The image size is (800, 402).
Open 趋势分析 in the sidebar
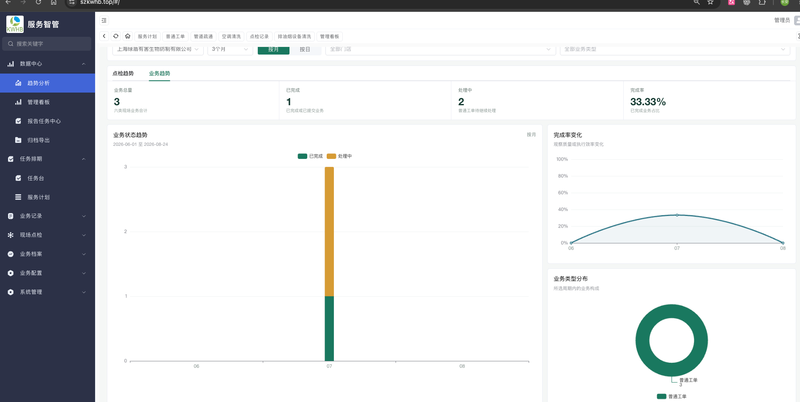coord(47,83)
